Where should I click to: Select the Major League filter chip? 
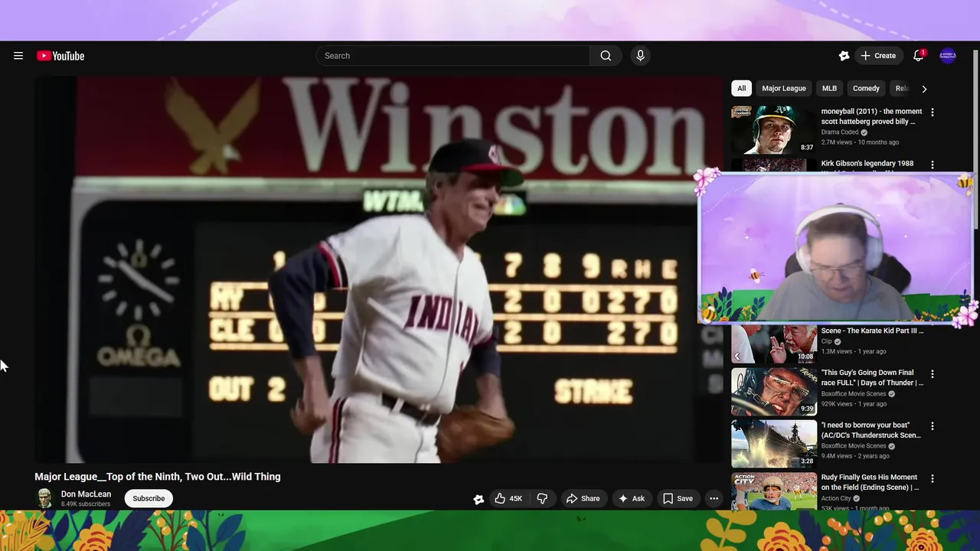pyautogui.click(x=784, y=88)
